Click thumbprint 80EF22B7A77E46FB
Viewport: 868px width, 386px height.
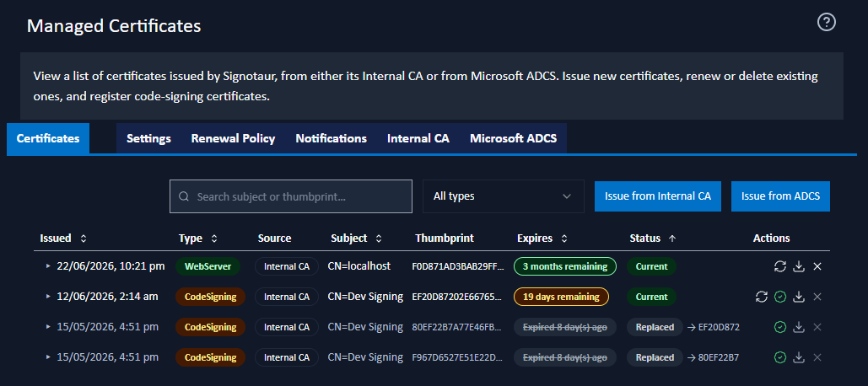pos(458,327)
